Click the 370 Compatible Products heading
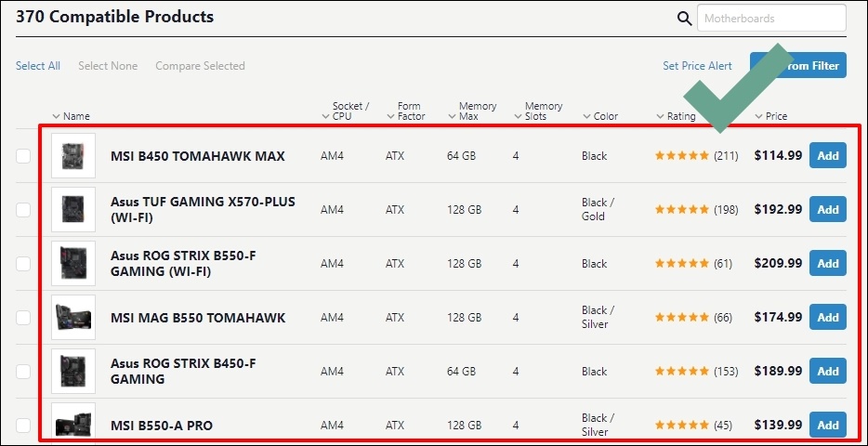Image resolution: width=868 pixels, height=446 pixels. coord(114,17)
